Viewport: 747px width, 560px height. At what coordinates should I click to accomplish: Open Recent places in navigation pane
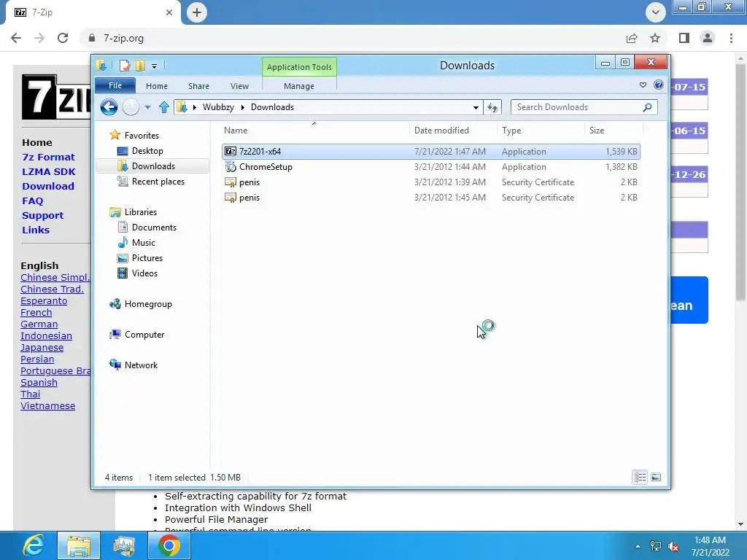pos(158,182)
